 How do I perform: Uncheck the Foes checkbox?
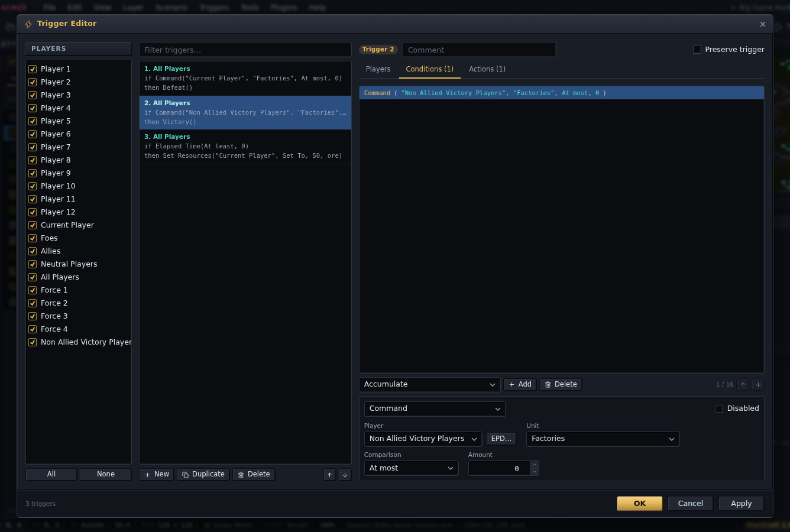click(33, 238)
